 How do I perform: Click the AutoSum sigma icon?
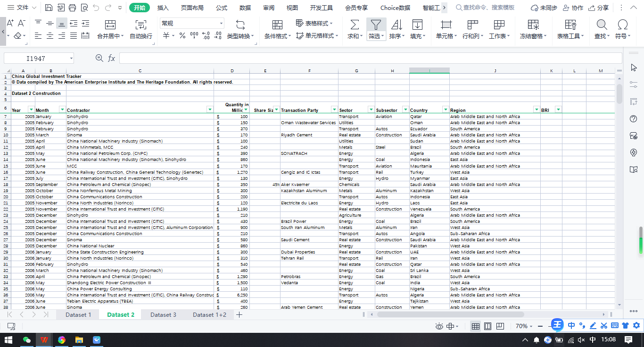(355, 25)
